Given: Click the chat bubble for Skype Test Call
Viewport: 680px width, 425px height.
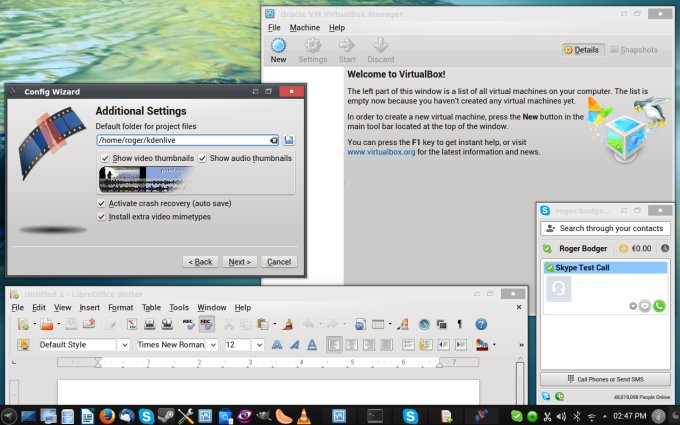Looking at the screenshot, I should point(645,306).
